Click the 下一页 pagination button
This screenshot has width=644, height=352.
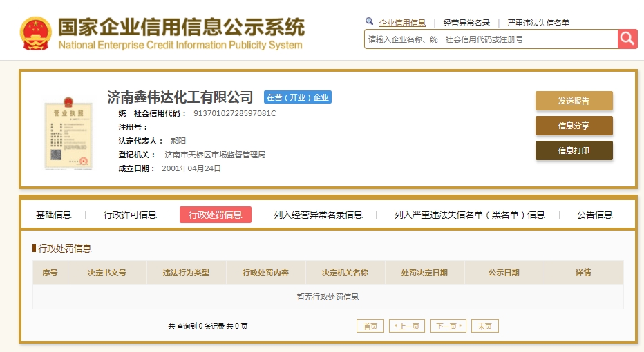pyautogui.click(x=448, y=326)
